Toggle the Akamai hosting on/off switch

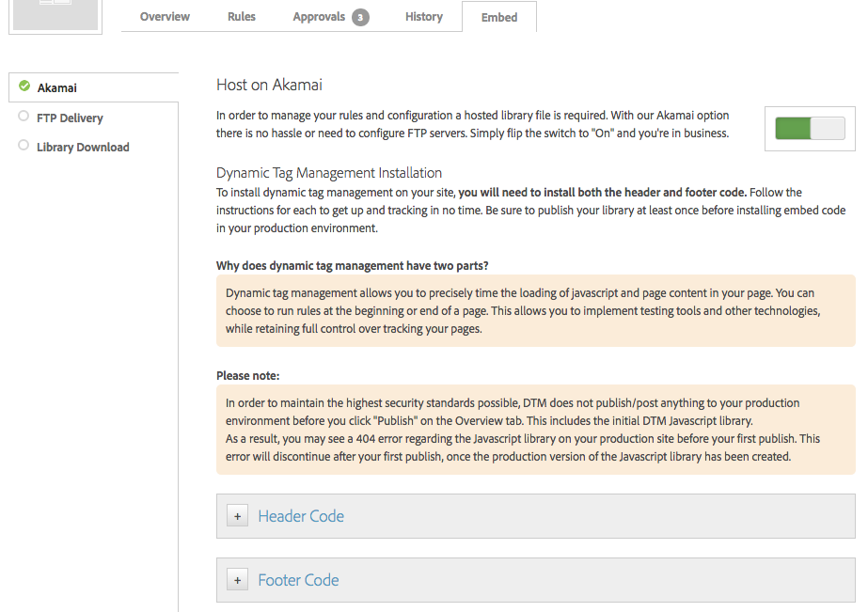pos(810,129)
